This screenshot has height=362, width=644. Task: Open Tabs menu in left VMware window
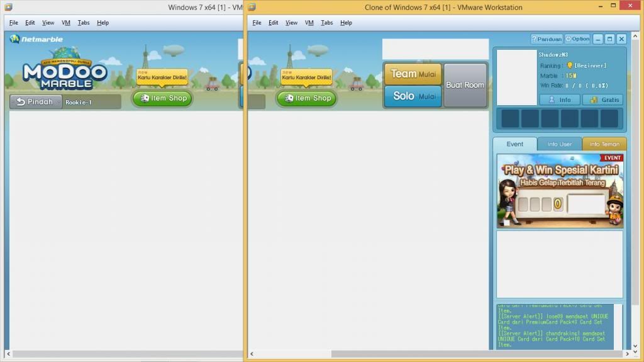point(84,23)
